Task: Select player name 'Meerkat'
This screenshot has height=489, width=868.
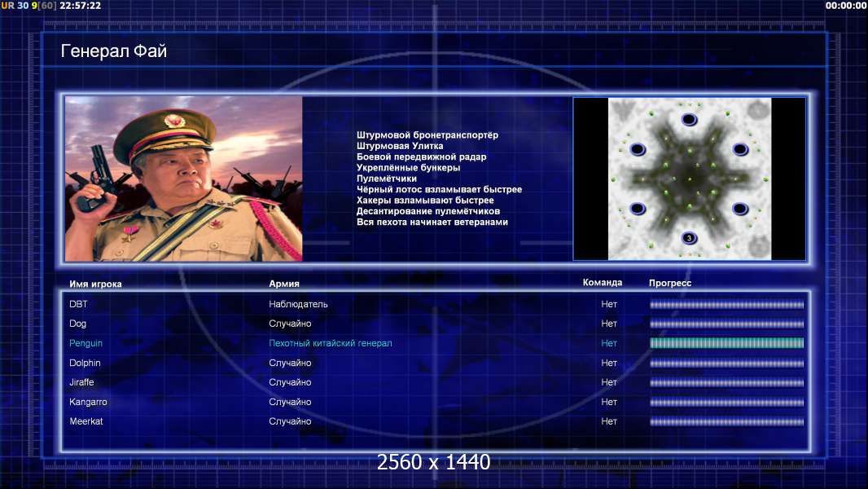Action: click(85, 421)
